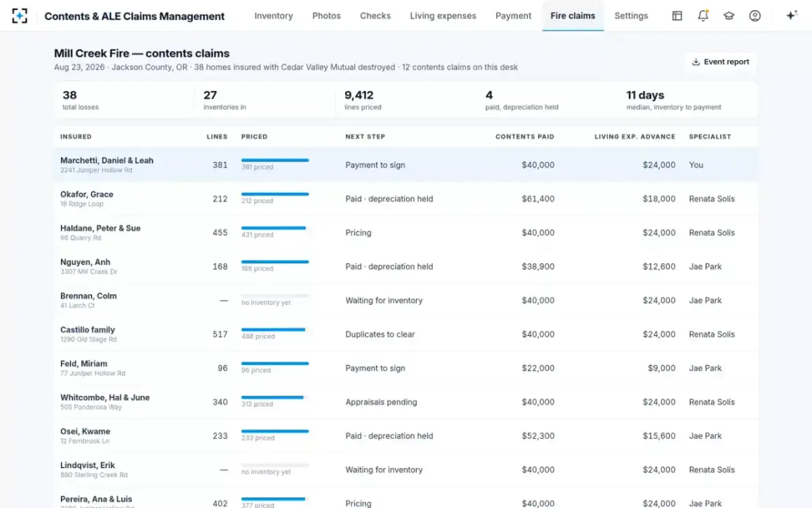The image size is (812, 508).
Task: Click the $9,000 living expense advance
Action: click(x=662, y=368)
